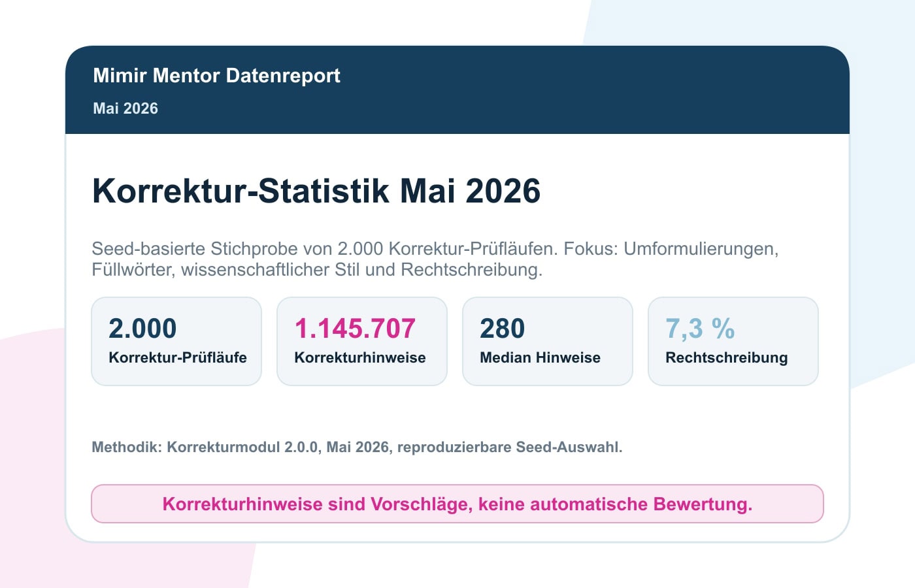The image size is (915, 588).
Task: Open the 2.000 Korrektur-Prüfläufe stat card
Action: pyautogui.click(x=176, y=341)
